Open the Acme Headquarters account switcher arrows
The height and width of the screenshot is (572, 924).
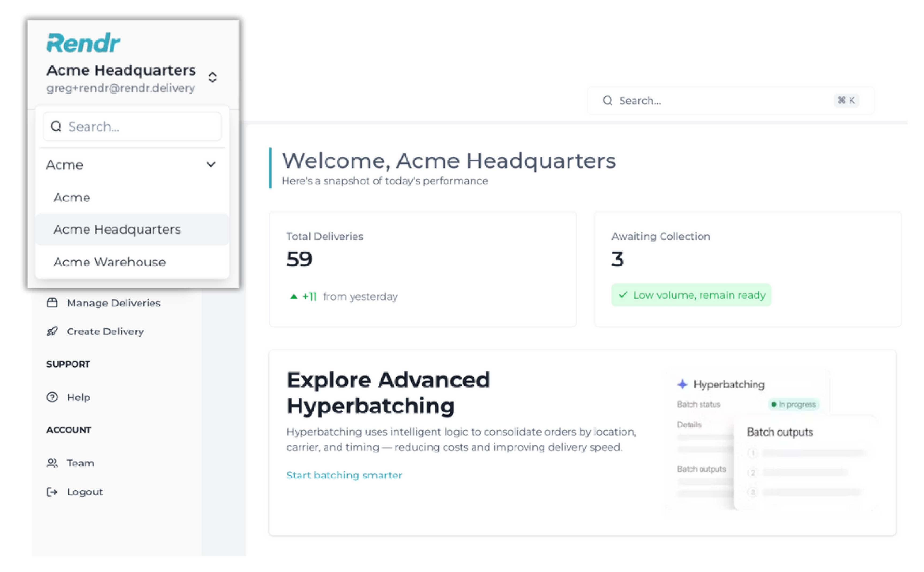212,78
